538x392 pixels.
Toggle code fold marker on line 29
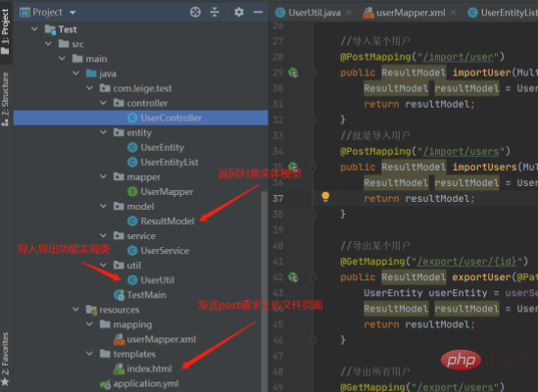click(313, 73)
